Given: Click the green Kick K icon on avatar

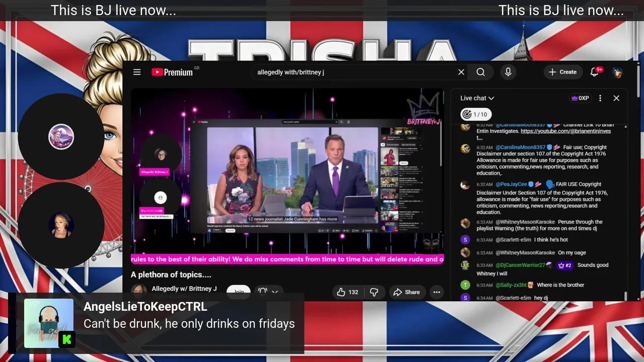Looking at the screenshot, I should [66, 340].
